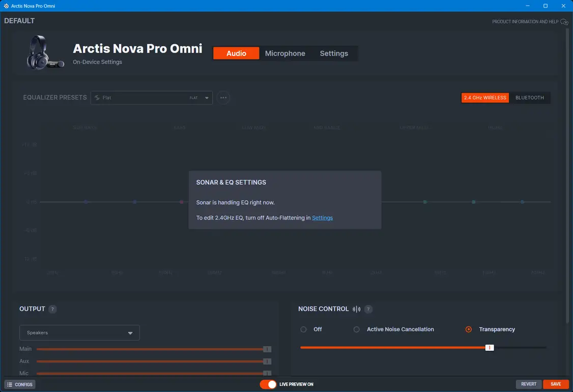Select the Off noise control option
Viewport: 573px width, 392px height.
pyautogui.click(x=303, y=329)
